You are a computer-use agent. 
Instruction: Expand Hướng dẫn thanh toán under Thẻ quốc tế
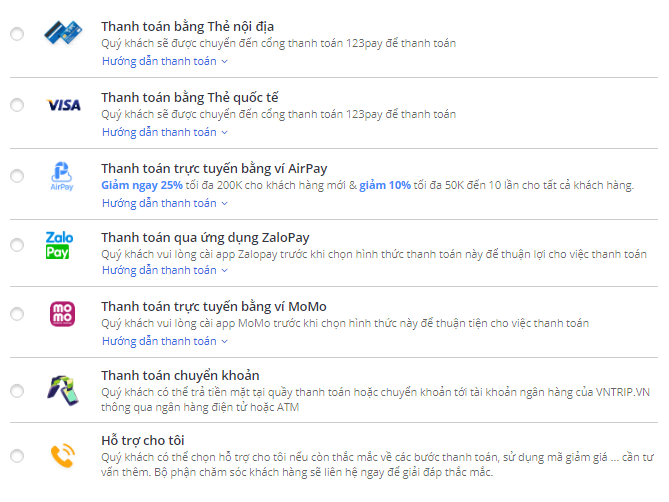coord(165,132)
